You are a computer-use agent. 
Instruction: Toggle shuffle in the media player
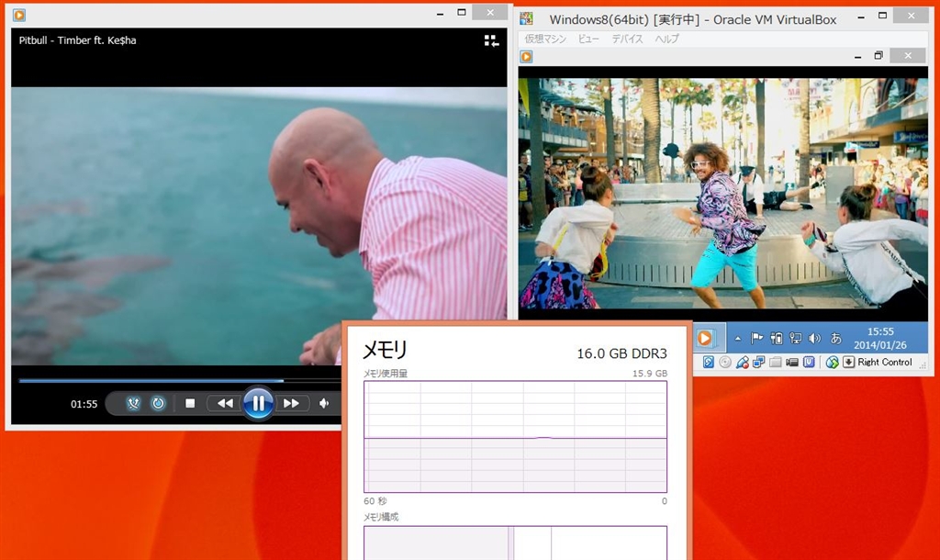(x=133, y=404)
